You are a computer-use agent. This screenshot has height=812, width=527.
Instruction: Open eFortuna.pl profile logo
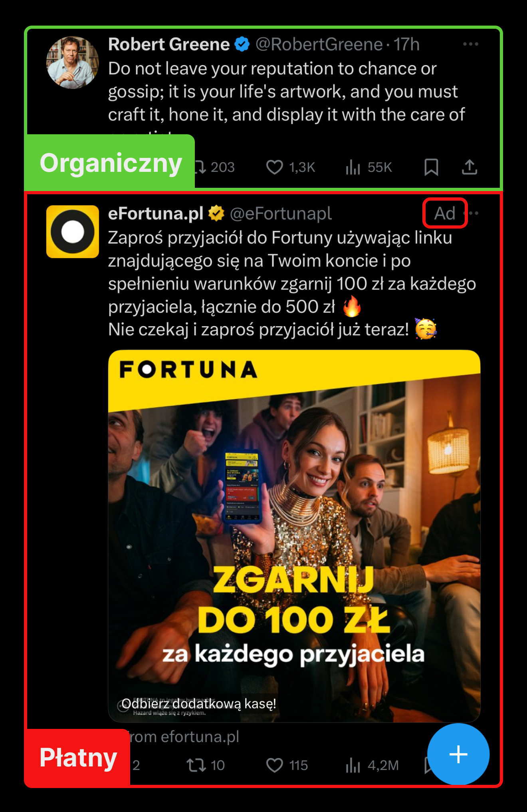[x=72, y=231]
